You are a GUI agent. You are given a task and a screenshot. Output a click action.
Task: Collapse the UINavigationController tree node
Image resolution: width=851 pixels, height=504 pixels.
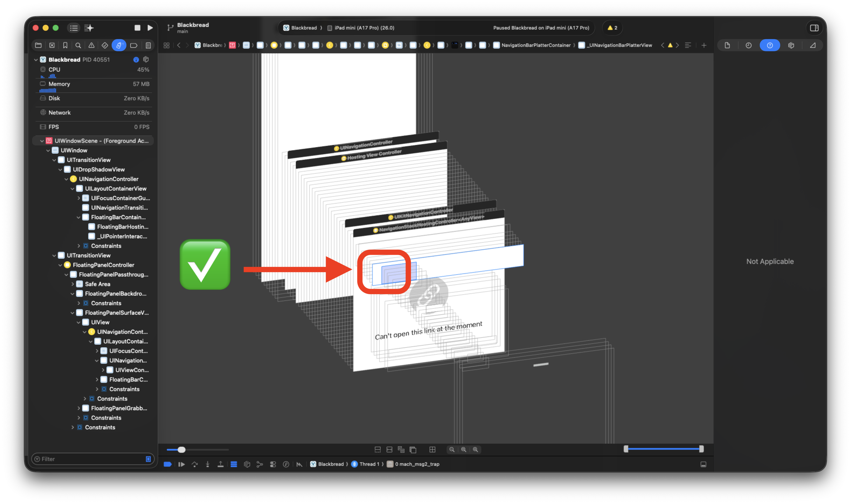[x=66, y=179]
